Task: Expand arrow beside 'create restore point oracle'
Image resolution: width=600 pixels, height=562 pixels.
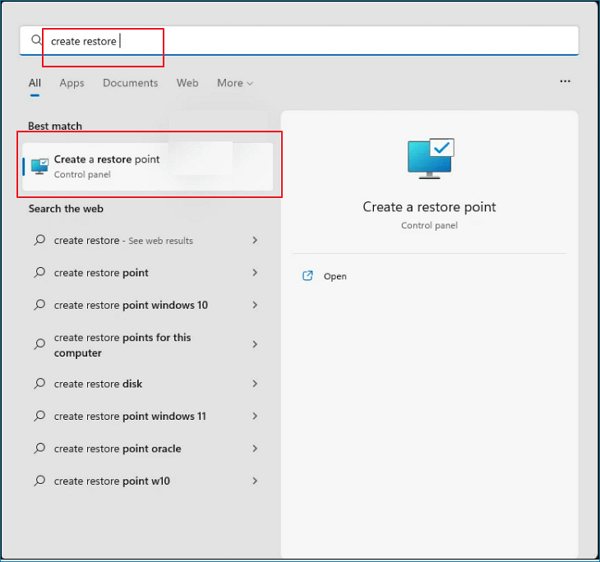Action: pyautogui.click(x=255, y=449)
